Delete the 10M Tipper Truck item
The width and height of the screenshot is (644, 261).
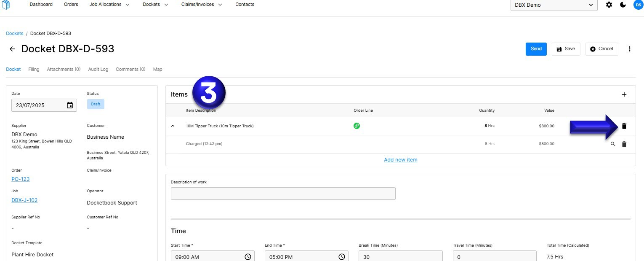[x=624, y=126]
